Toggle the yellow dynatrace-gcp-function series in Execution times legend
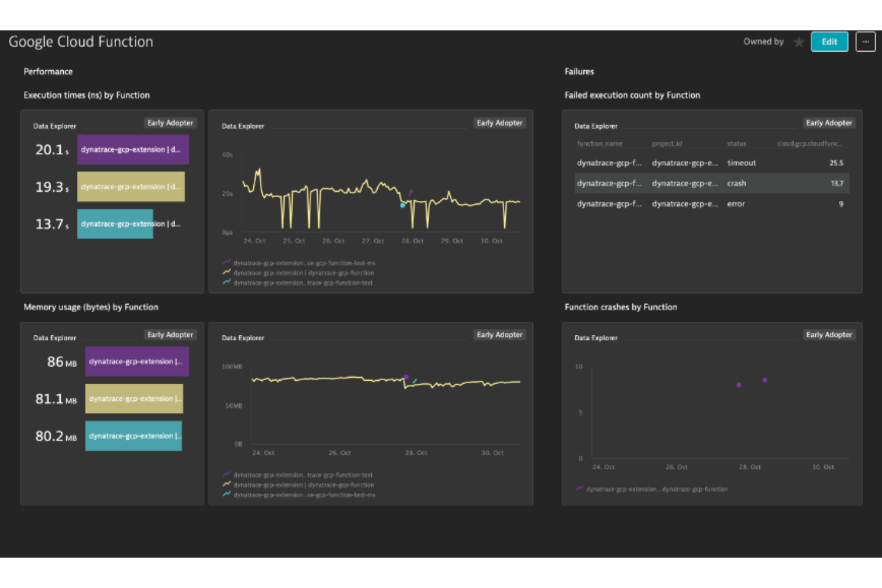This screenshot has height=588, width=882. point(226,272)
